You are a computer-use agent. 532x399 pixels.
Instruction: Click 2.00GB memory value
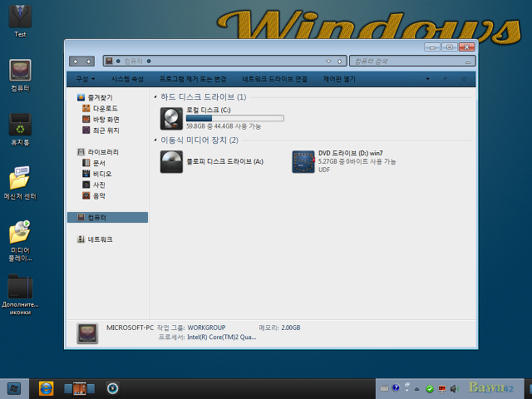point(291,328)
